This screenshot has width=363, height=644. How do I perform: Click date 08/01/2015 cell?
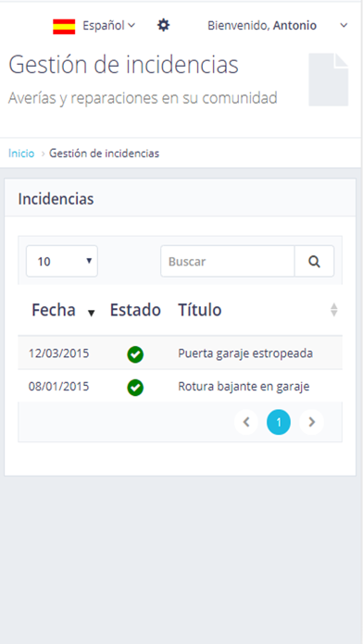point(58,386)
